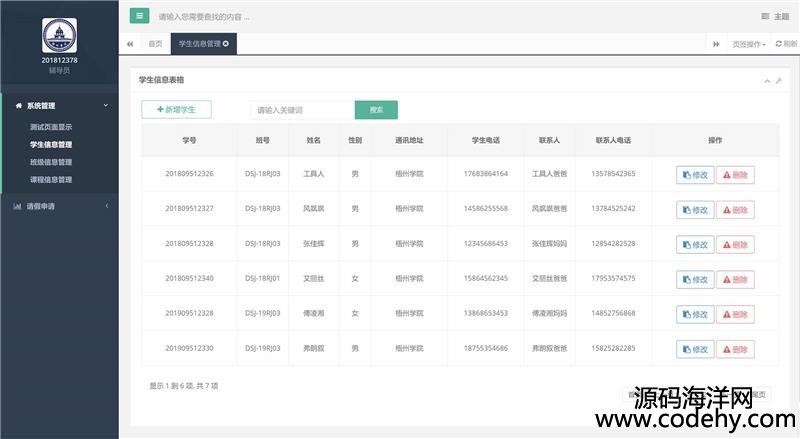Click the user avatar logo in sidebar
This screenshot has width=800, height=439.
point(59,36)
